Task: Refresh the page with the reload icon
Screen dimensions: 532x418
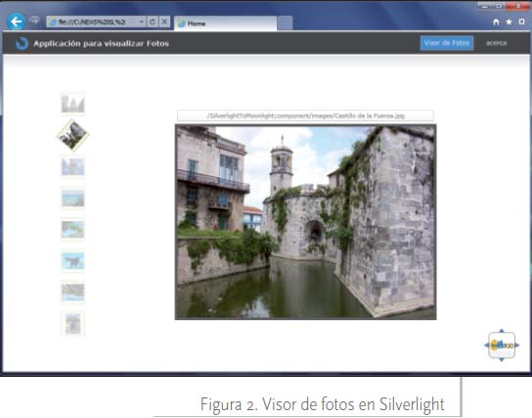Action: tap(153, 22)
